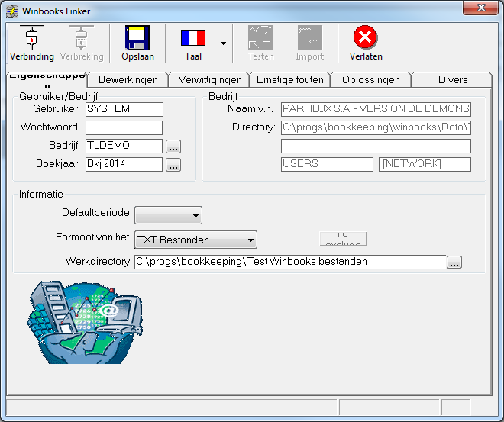Click the Bedrijf Directory path field
Viewport: 504px width, 422px height.
[376, 127]
